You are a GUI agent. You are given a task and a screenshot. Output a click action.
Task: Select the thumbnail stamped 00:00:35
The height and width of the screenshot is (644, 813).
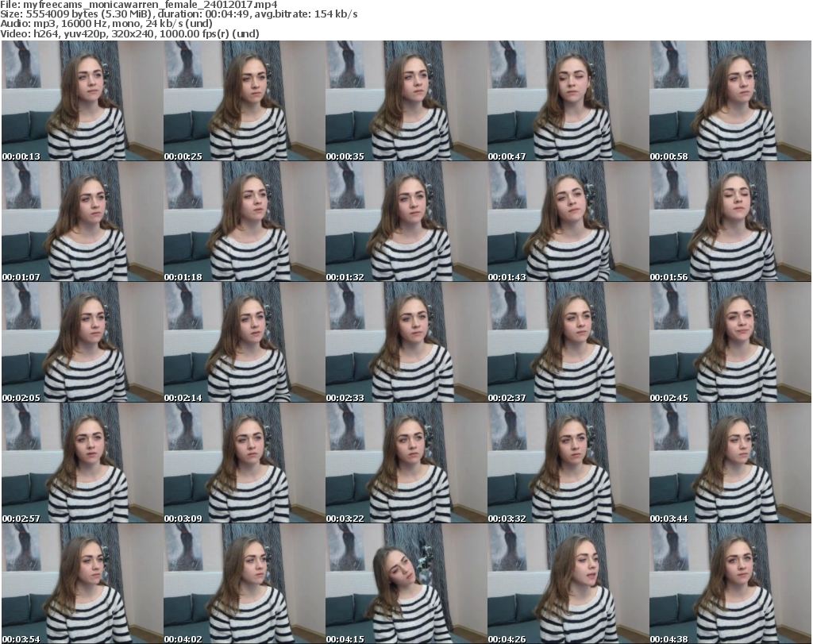[x=406, y=101]
